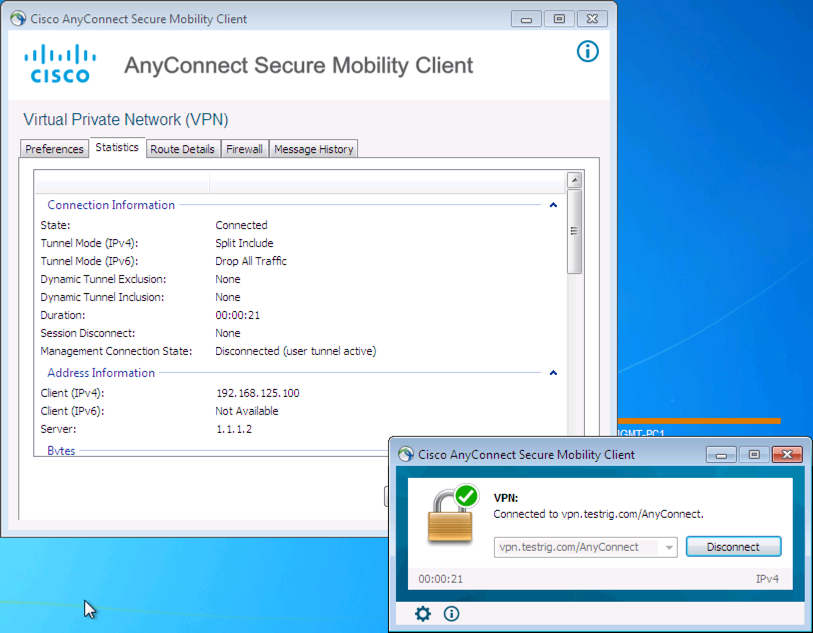Viewport: 813px width, 633px height.
Task: Select the Drop All Traffic value
Action: pos(251,261)
